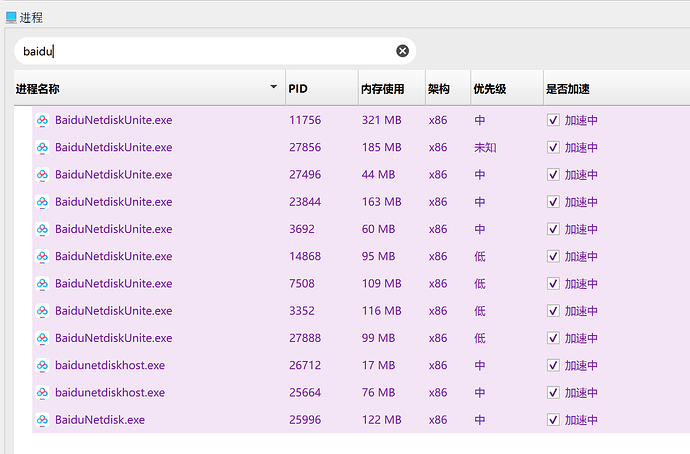Click PID value 25996
The height and width of the screenshot is (454, 690).
click(305, 420)
